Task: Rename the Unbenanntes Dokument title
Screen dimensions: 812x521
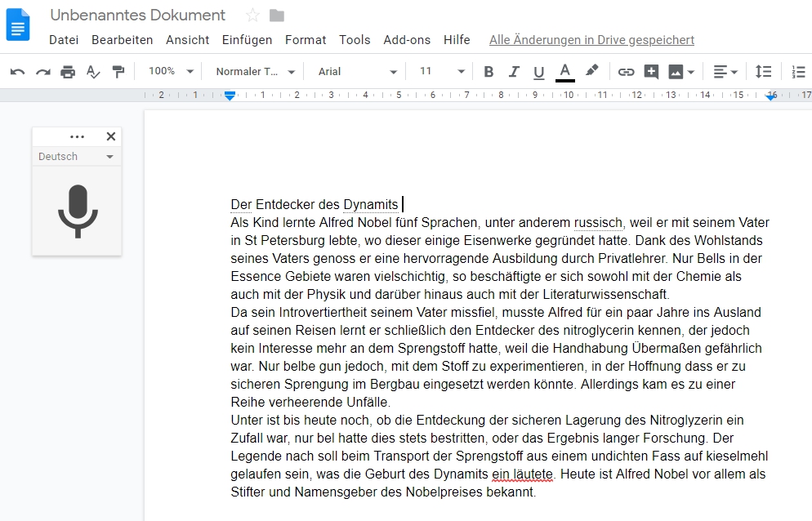Action: [138, 15]
